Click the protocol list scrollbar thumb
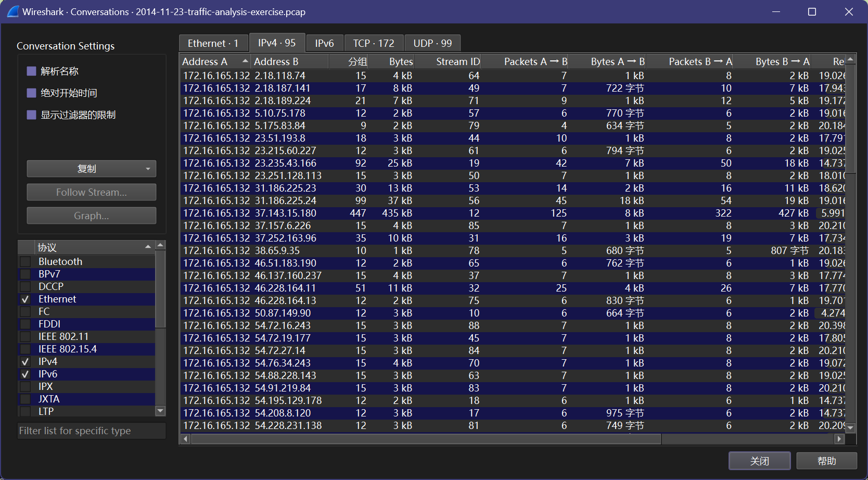Viewport: 868px width, 480px height. [160, 288]
